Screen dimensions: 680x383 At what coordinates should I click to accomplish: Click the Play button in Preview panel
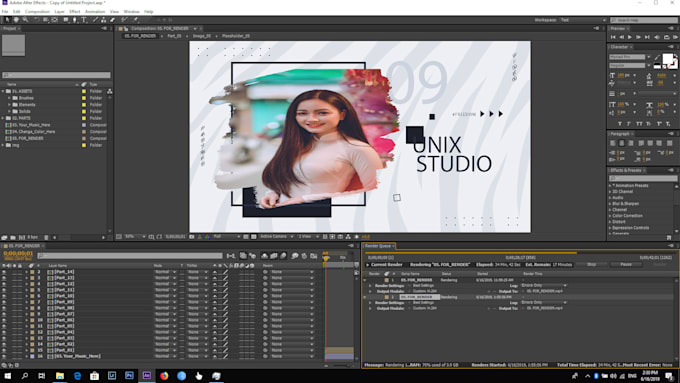point(630,37)
